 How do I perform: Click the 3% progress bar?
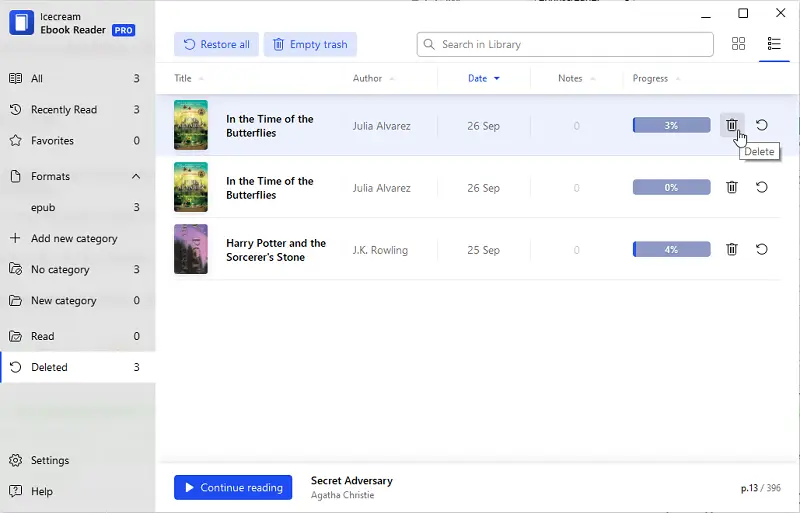click(671, 125)
